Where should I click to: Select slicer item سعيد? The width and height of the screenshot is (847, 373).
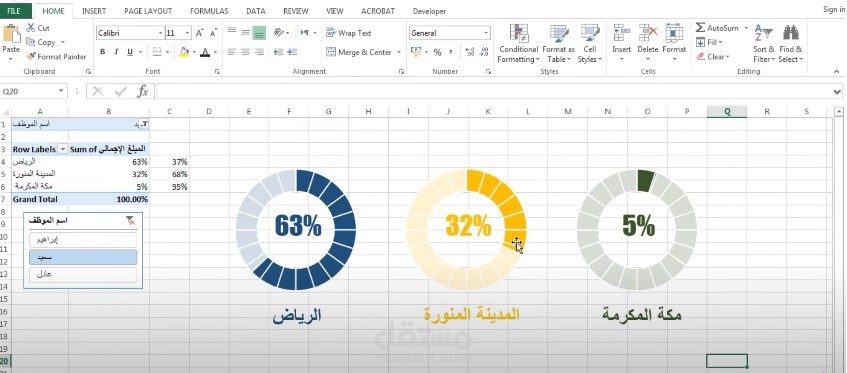83,257
